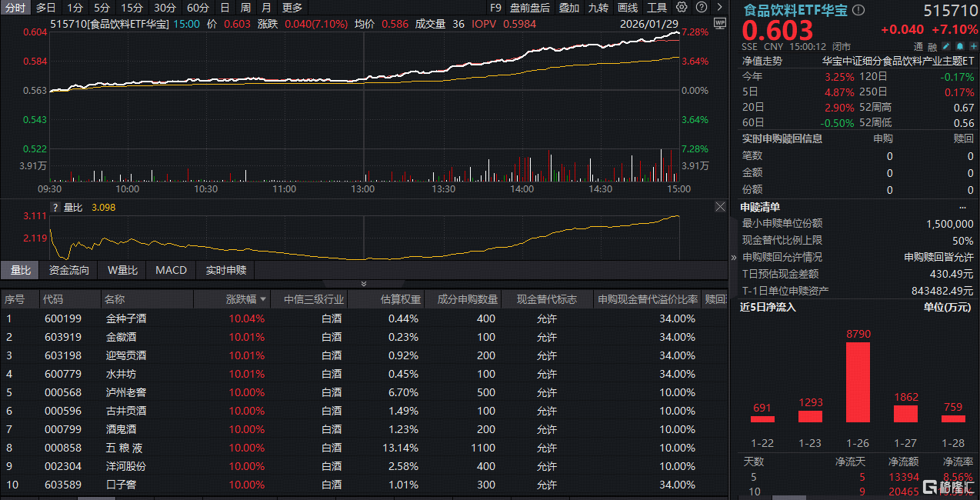This screenshot has height=500, width=980.
Task: Open the 更多 periods dropdown
Action: click(x=292, y=8)
